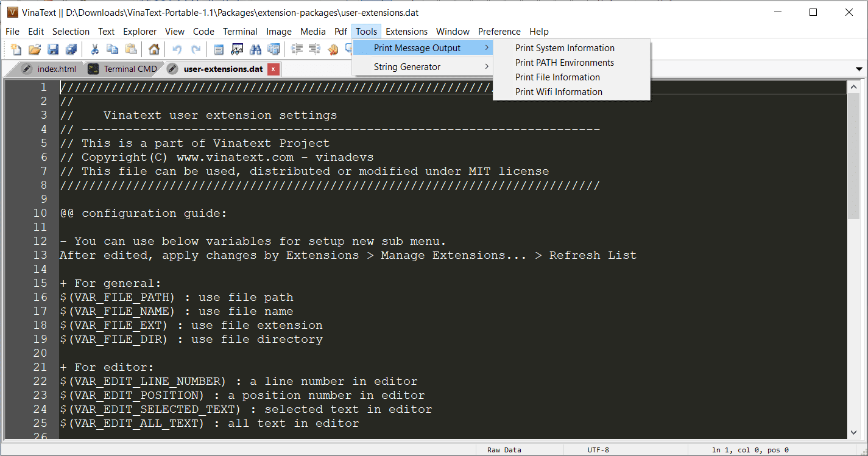The height and width of the screenshot is (456, 868).
Task: Click the stacked windows toolbar icon
Action: (273, 49)
